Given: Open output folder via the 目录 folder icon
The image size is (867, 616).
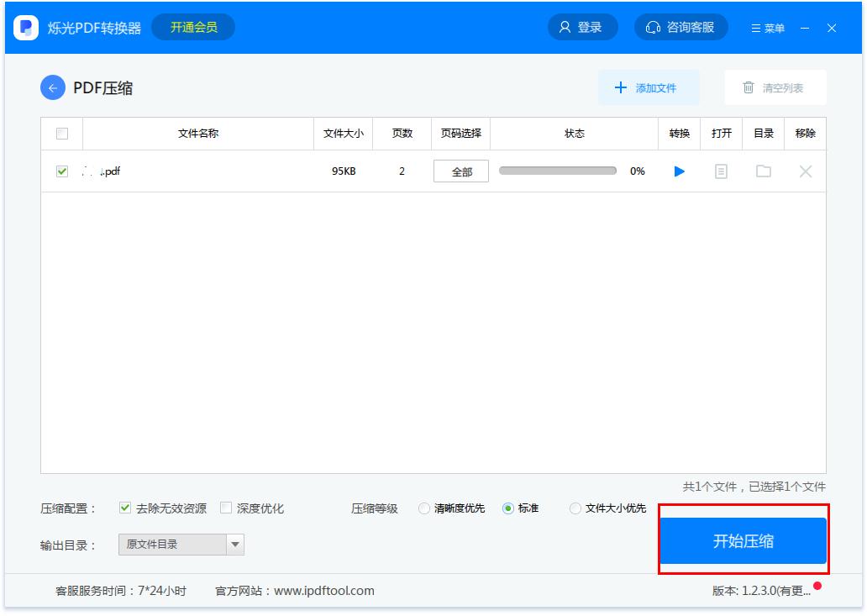Looking at the screenshot, I should point(763,171).
